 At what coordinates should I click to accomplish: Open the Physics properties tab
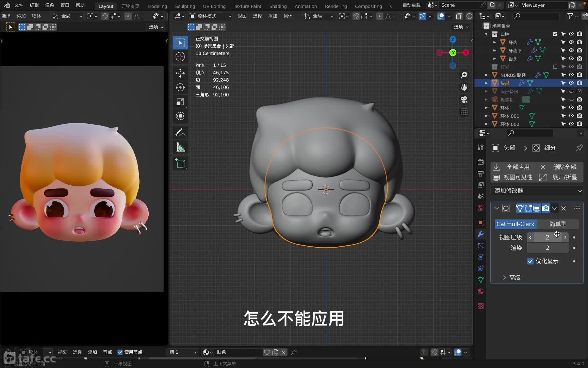pos(480,257)
